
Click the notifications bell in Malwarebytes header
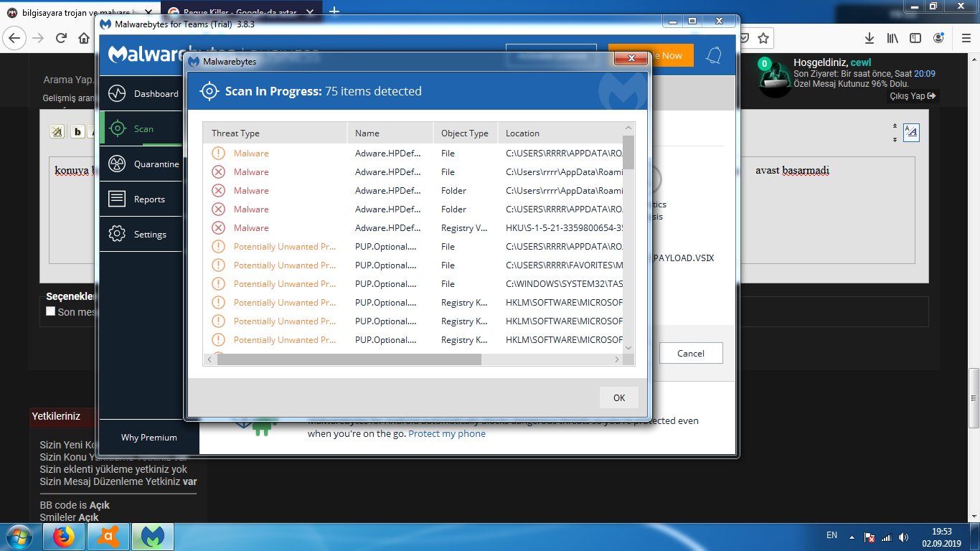coord(714,55)
